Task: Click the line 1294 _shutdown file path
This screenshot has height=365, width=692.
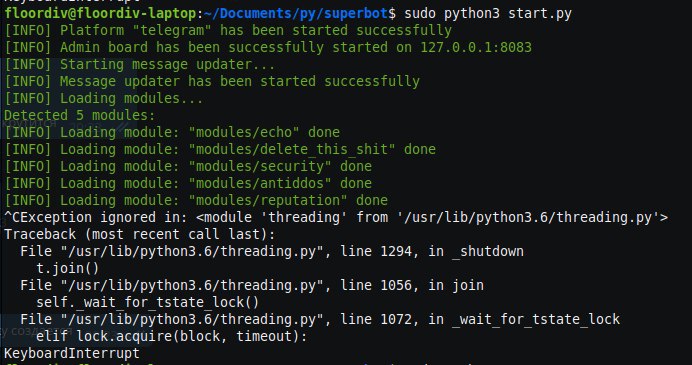Action: [x=272, y=251]
